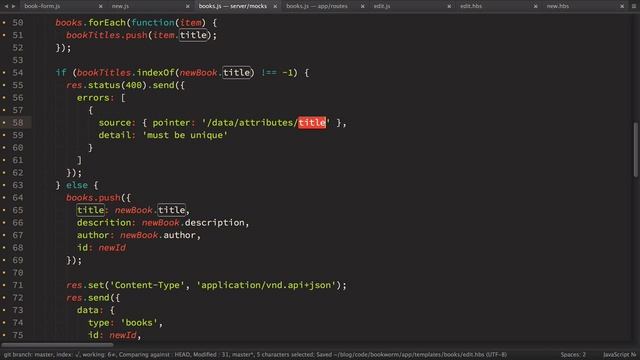The height and width of the screenshot is (360, 640).
Task: Click line number 58 in the gutter
Action: click(18, 122)
